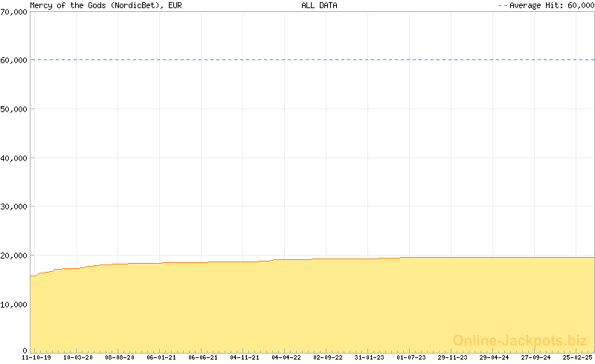
Task: Click the ALL DATA label at top
Action: point(319,5)
